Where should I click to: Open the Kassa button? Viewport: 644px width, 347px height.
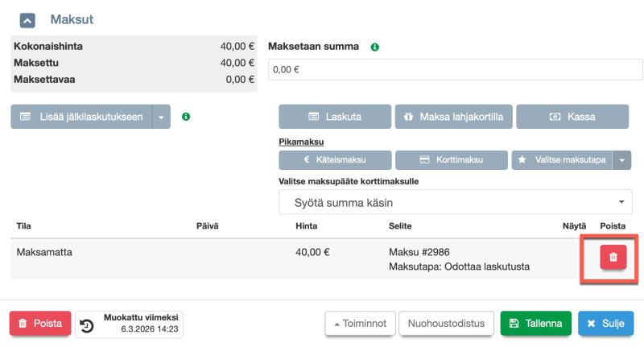pos(572,117)
